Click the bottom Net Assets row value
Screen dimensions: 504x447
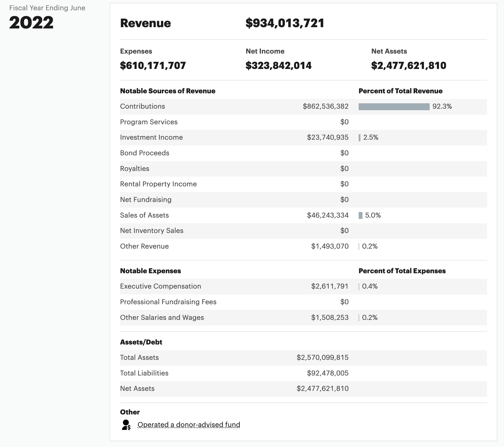pos(322,389)
